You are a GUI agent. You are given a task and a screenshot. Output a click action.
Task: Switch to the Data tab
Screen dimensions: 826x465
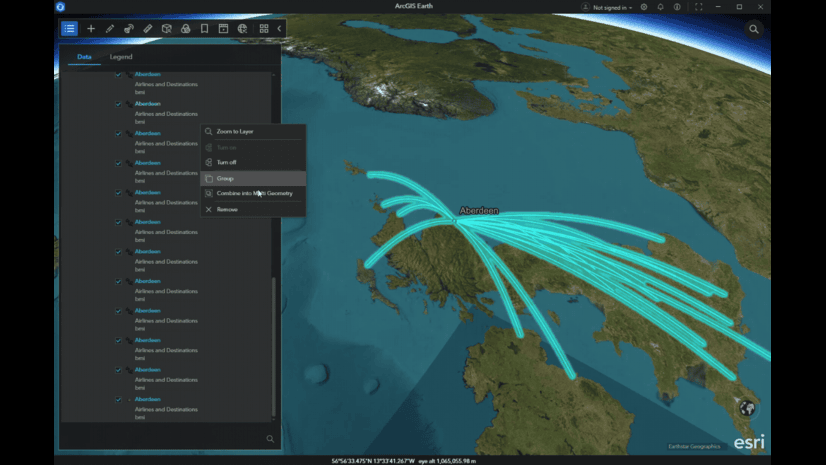coord(84,57)
